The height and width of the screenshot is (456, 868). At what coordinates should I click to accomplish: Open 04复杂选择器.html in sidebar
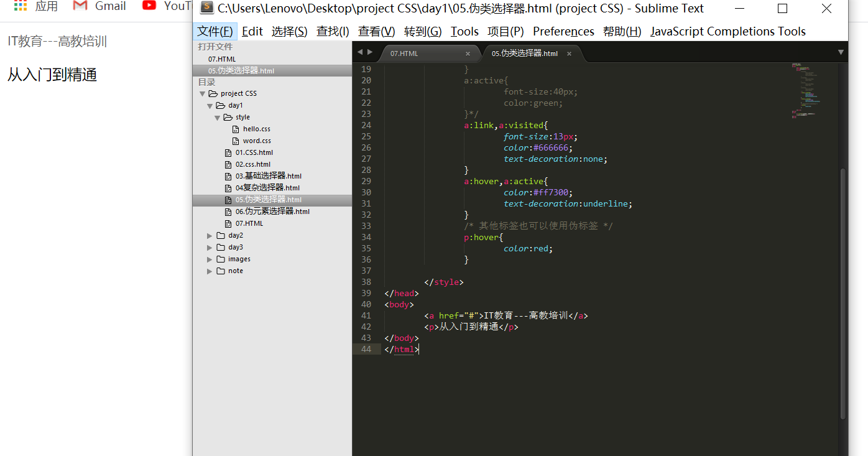coord(267,188)
